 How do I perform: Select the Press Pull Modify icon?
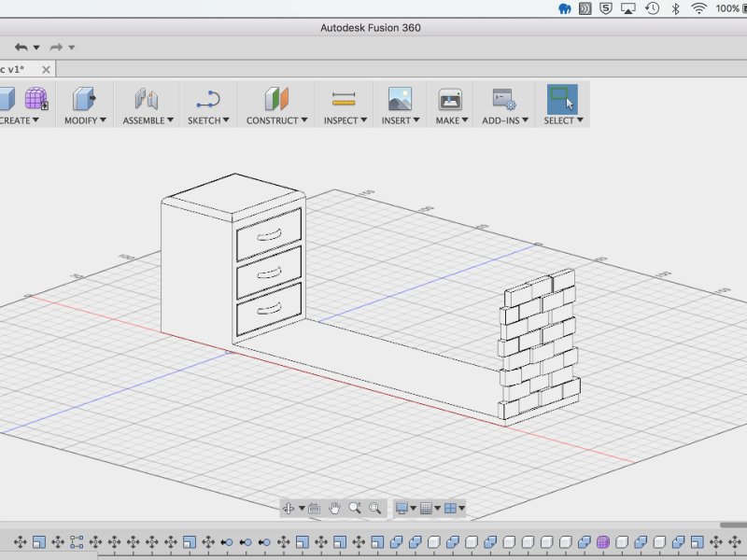(84, 99)
